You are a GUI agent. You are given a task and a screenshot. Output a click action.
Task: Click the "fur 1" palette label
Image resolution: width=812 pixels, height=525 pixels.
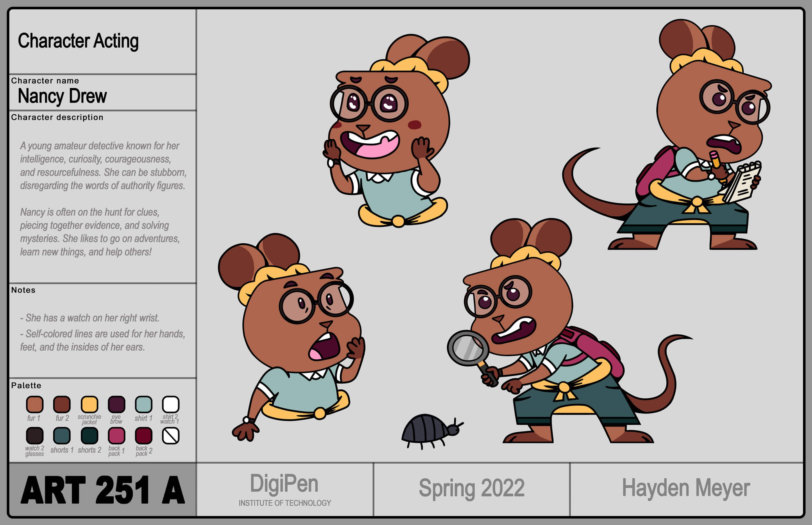point(34,418)
